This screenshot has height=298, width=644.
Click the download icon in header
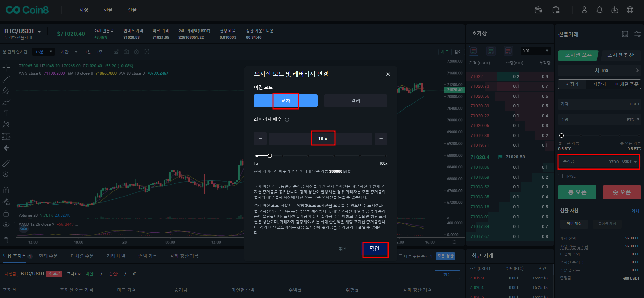[x=614, y=10]
